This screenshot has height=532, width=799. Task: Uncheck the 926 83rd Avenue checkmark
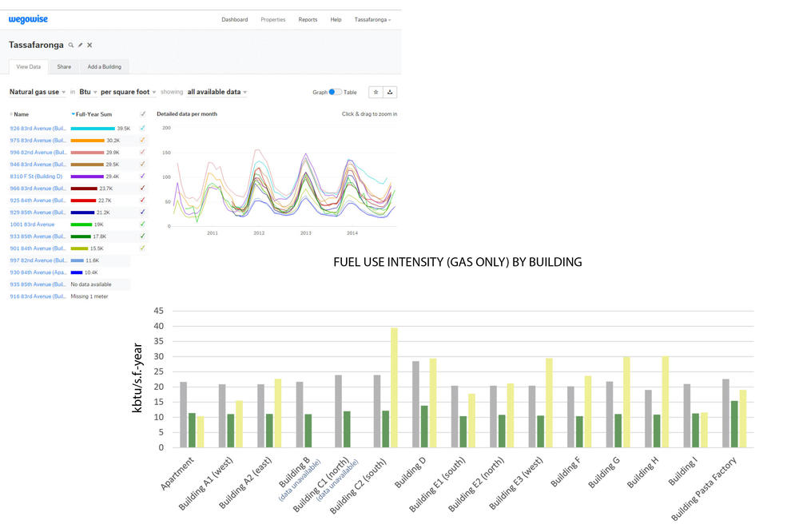[x=142, y=128]
